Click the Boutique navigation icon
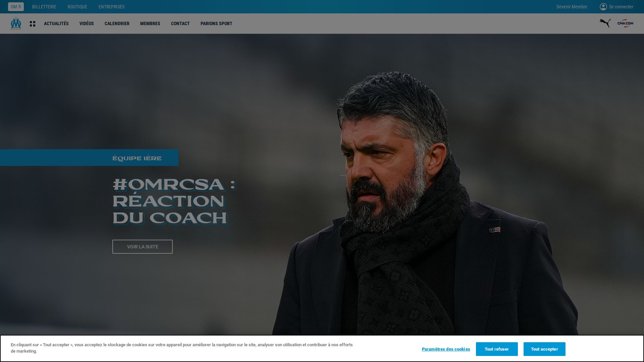Screen dimensions: 644x362 click(77, 7)
